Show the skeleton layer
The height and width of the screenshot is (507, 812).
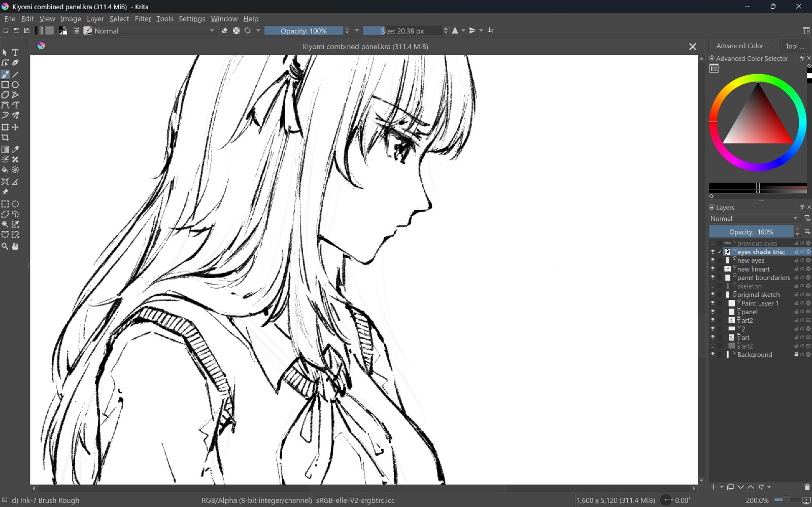[x=713, y=286]
